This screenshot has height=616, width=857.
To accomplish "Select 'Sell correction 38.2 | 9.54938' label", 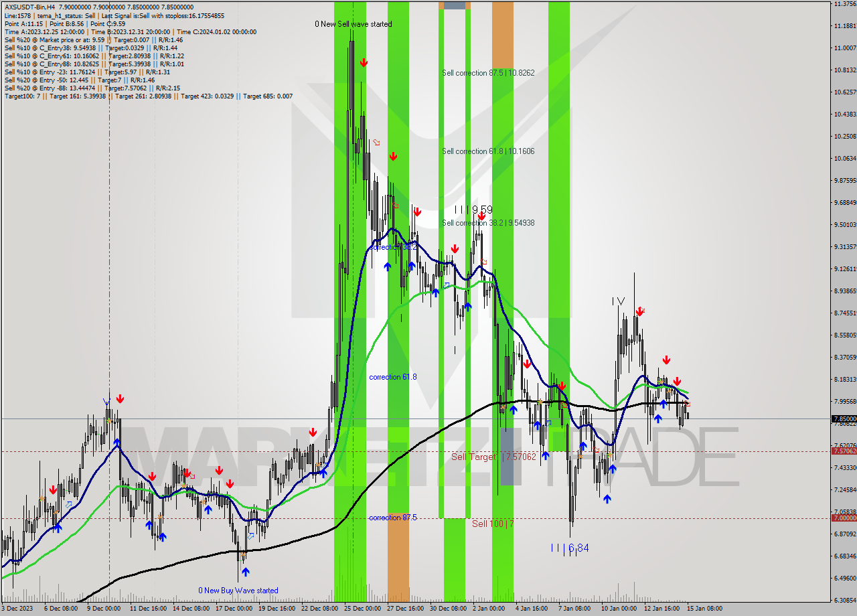I will pyautogui.click(x=488, y=223).
